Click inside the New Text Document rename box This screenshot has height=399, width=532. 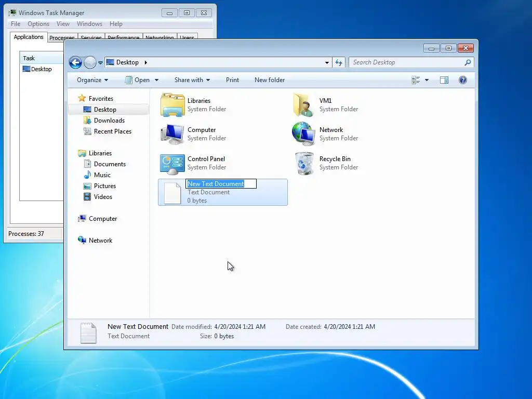221,184
